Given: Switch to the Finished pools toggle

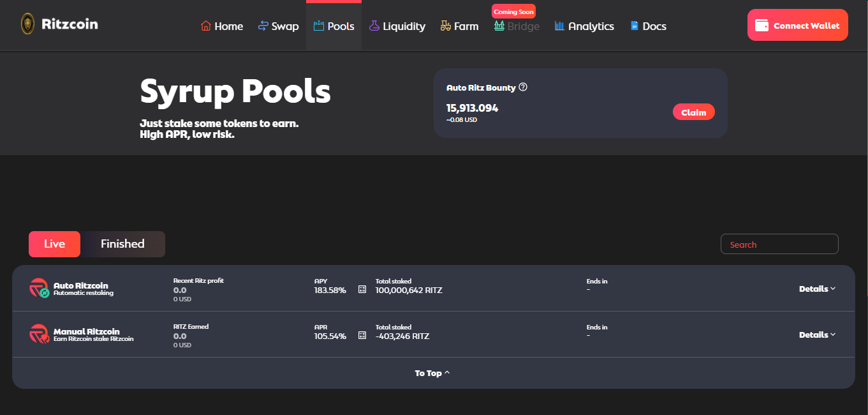Looking at the screenshot, I should coord(122,244).
